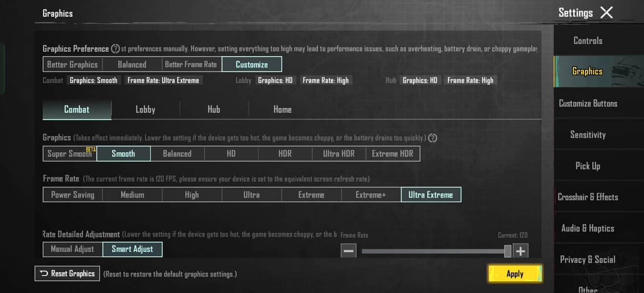Click the frame rate slider handle
644x293 pixels.
[507, 251]
